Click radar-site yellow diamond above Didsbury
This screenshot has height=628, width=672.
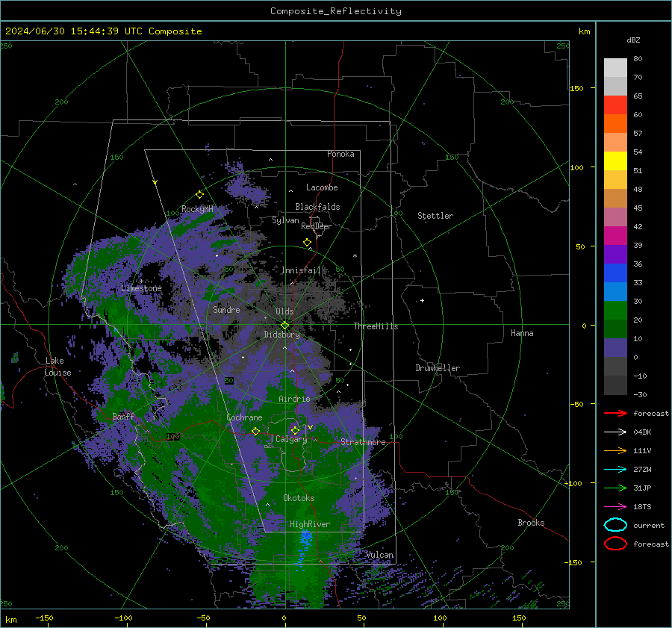pos(284,326)
